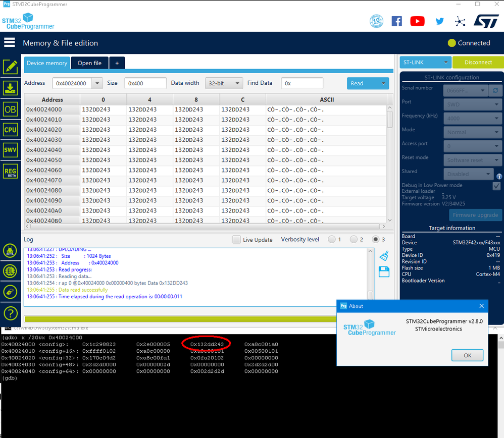Close the About dialog

[481, 306]
